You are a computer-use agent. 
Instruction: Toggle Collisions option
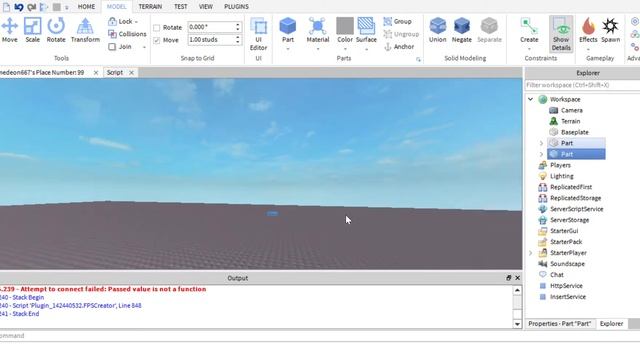127,34
